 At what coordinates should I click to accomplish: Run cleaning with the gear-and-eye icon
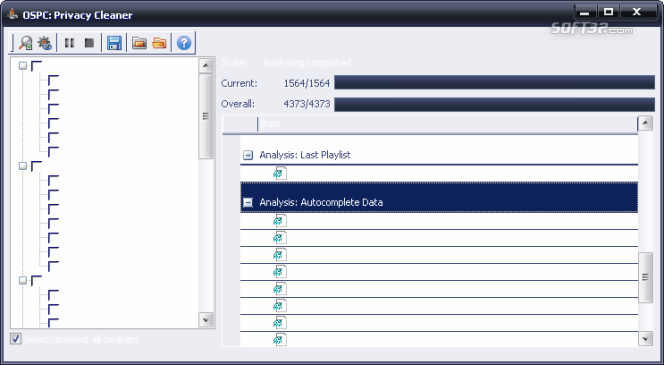coord(44,43)
